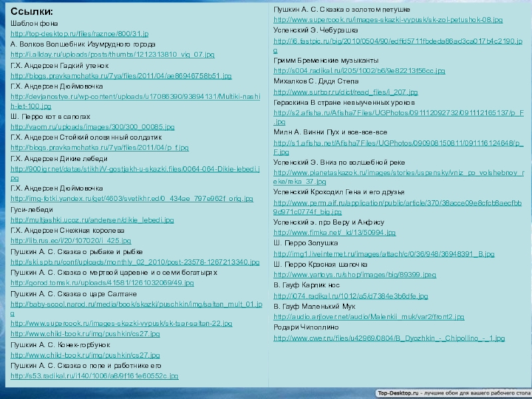Open the surbor.ru i_207.jpg link
Image resolution: width=532 pixels, height=399 pixels.
coord(345,92)
